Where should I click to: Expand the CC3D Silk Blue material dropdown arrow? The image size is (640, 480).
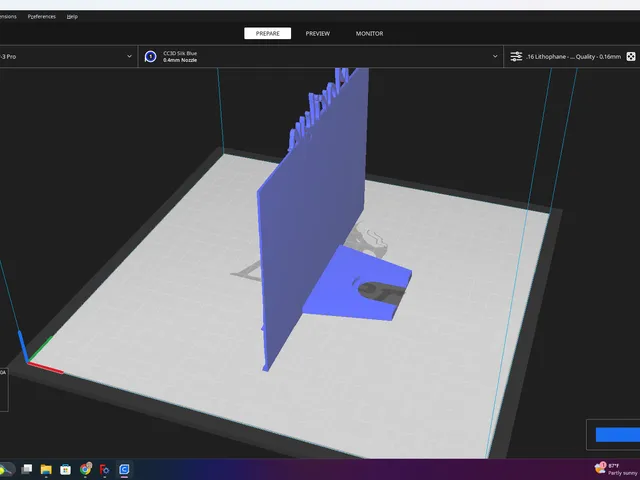point(495,56)
